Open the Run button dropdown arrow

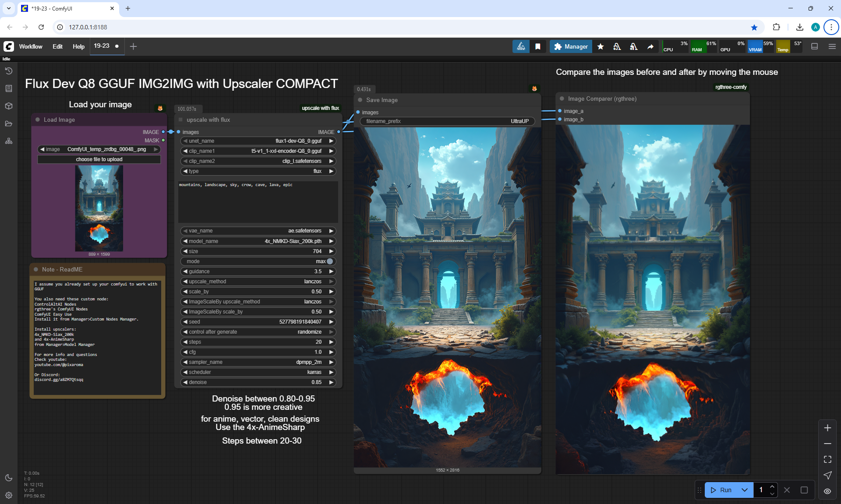(x=745, y=490)
